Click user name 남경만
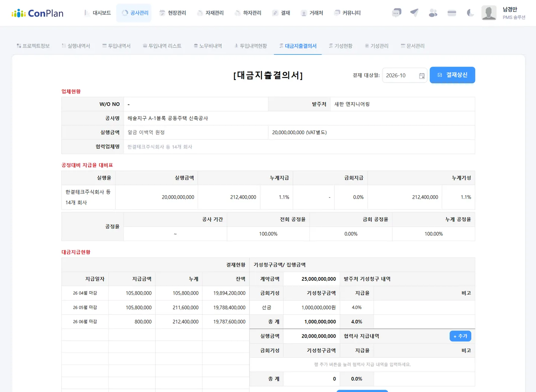Screen dimensions: 536x392 [x=510, y=10]
